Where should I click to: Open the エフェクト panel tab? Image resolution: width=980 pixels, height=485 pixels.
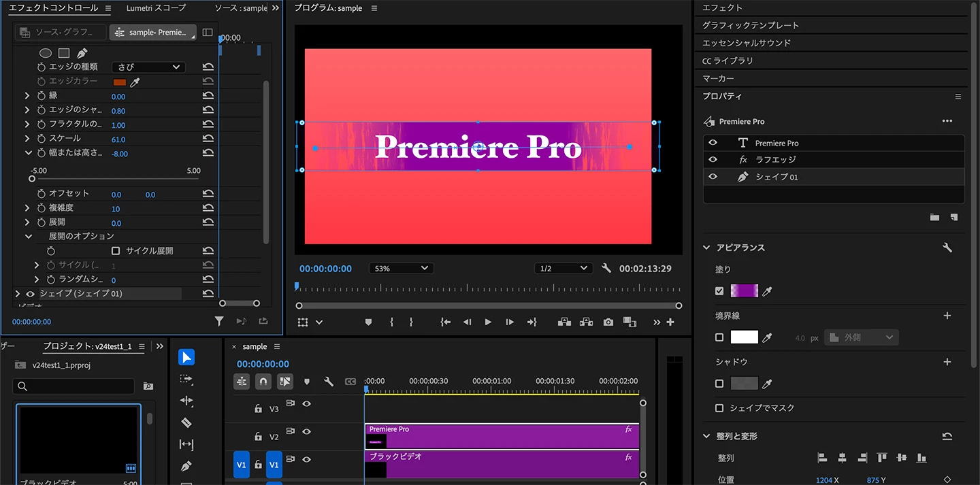722,7
